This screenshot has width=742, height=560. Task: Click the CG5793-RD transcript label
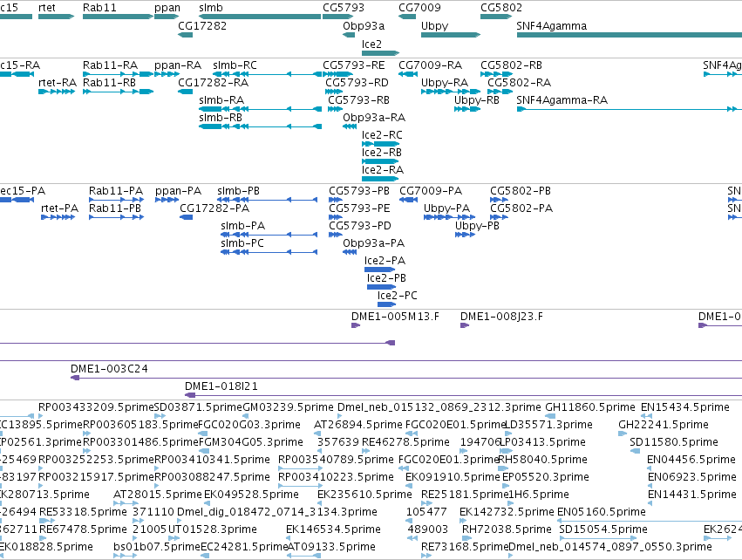coord(357,82)
